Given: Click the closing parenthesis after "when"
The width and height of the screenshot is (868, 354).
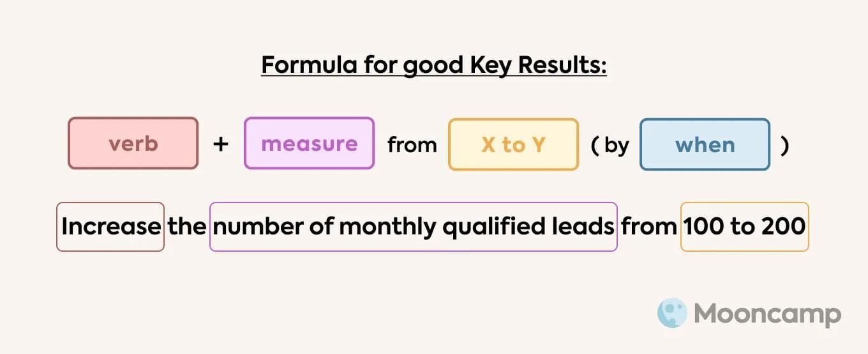Looking at the screenshot, I should (x=784, y=146).
